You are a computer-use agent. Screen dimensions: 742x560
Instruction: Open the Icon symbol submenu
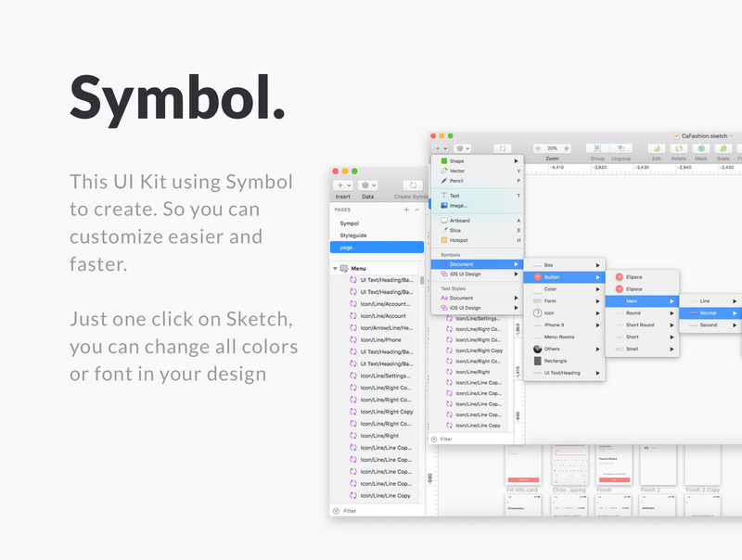tap(564, 312)
